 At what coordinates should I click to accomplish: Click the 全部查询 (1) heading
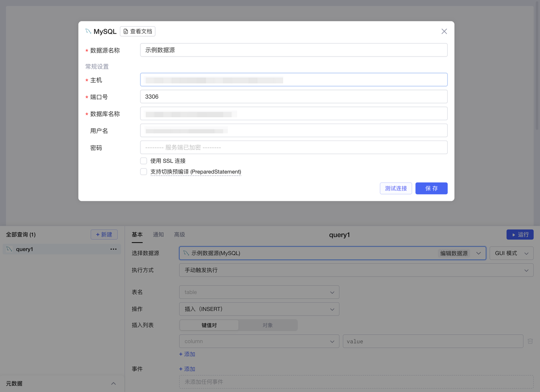click(x=21, y=235)
